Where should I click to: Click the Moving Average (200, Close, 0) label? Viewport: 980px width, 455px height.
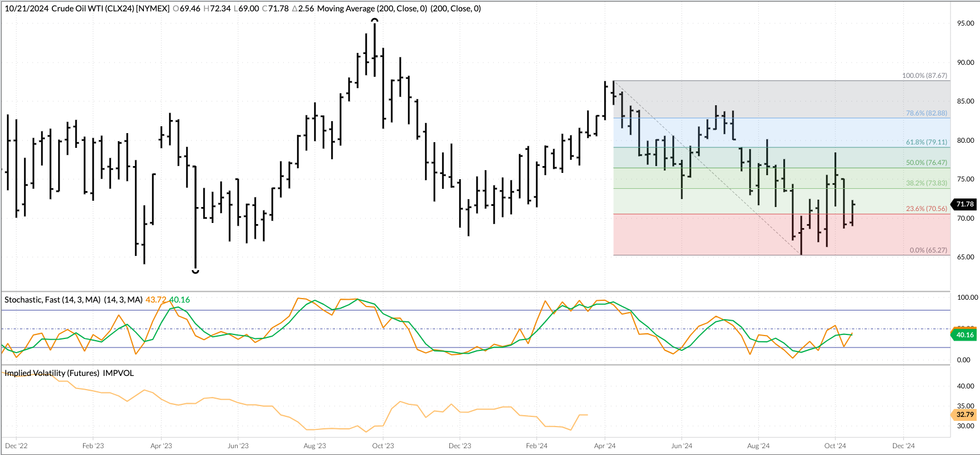click(372, 9)
